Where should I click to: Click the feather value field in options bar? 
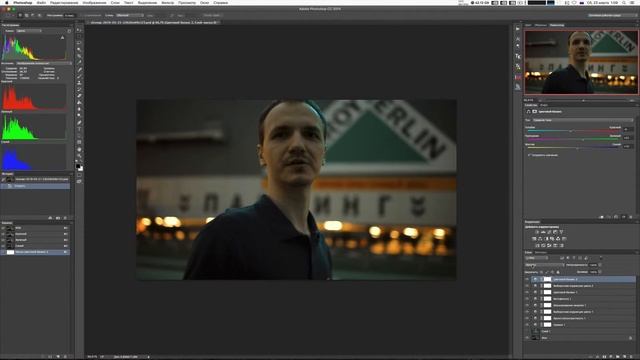pyautogui.click(x=70, y=15)
